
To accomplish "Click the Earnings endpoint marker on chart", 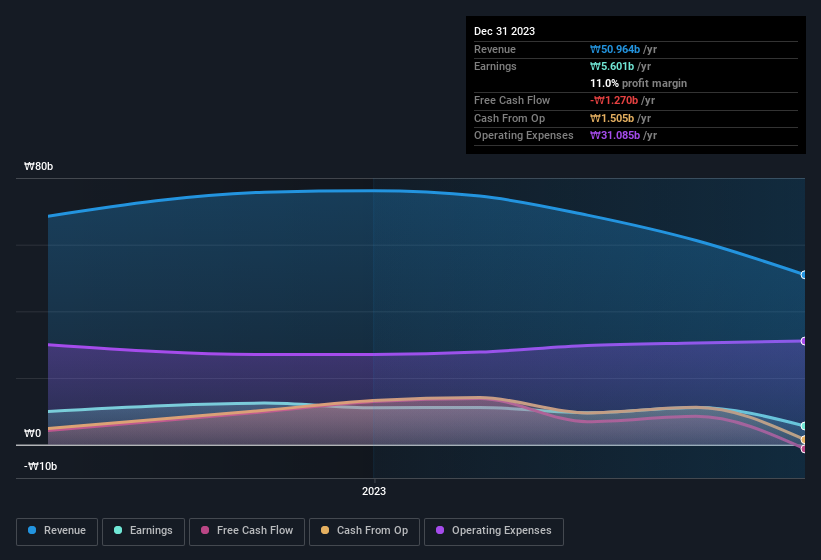I will tap(804, 426).
